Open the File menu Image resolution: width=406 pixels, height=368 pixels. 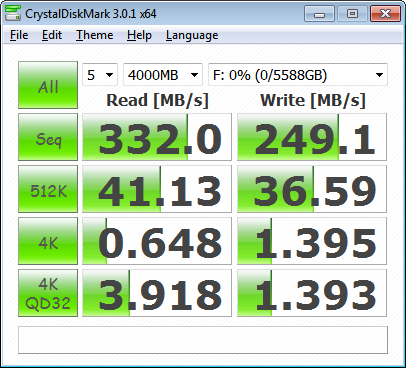19,35
